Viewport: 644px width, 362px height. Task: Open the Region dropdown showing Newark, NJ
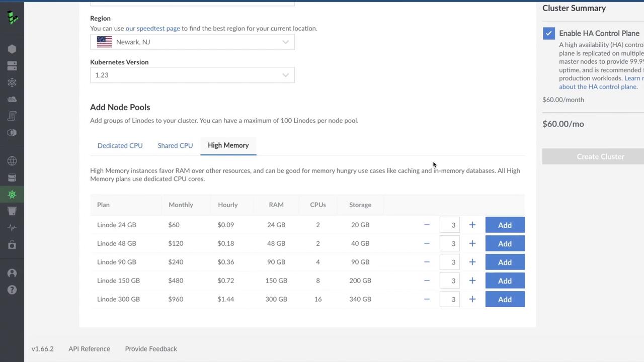[192, 42]
